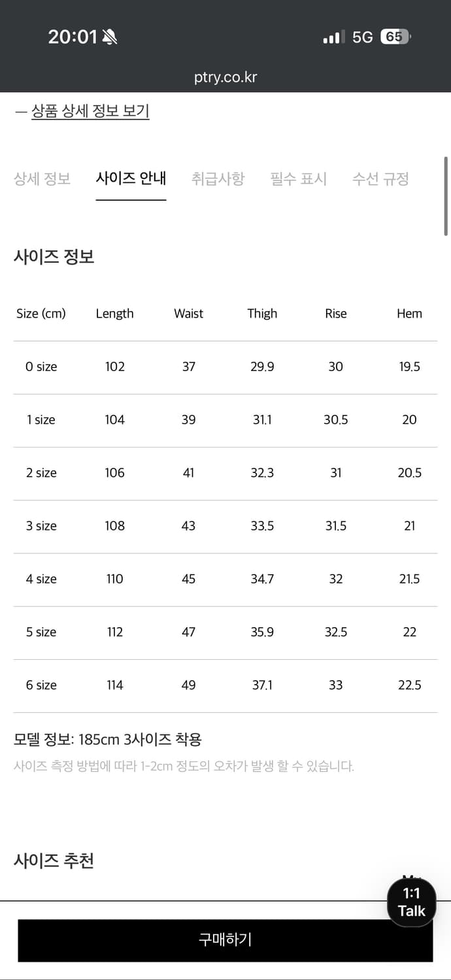Tap the cellular signal bars icon

pyautogui.click(x=333, y=37)
